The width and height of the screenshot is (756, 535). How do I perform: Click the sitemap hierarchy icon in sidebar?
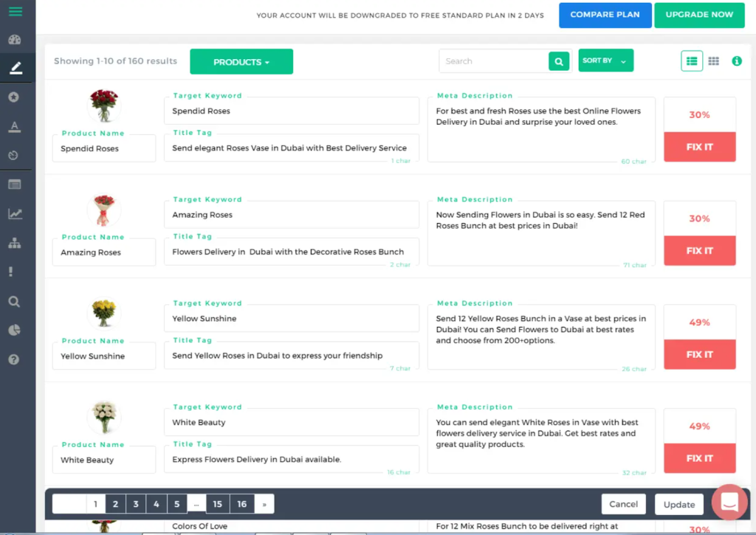15,244
